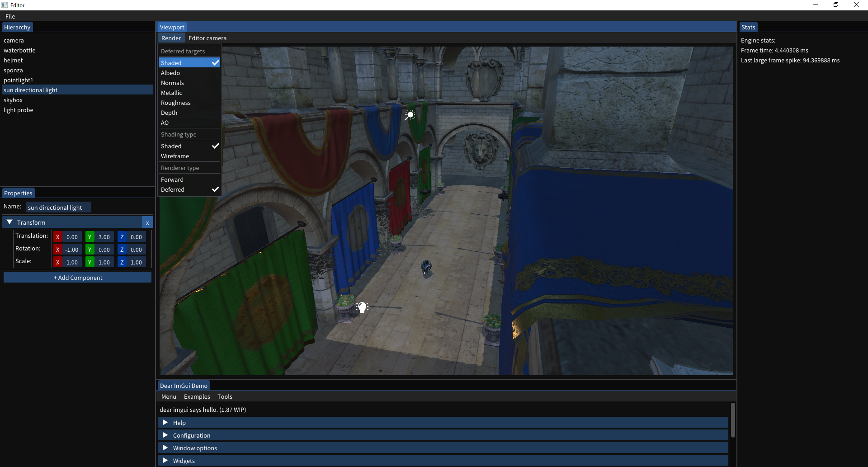Select pointlight1 in the Hierarchy
Screen dimensions: 868x467
point(78,80)
